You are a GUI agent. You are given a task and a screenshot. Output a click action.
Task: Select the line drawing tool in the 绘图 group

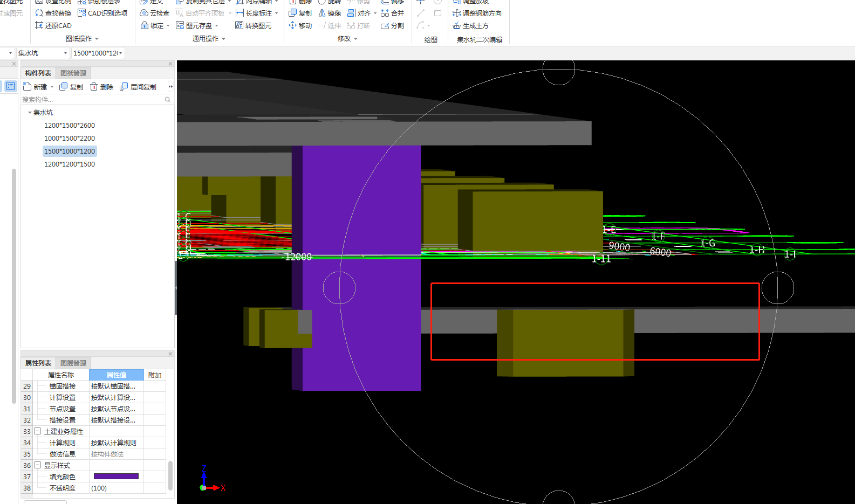tap(421, 13)
